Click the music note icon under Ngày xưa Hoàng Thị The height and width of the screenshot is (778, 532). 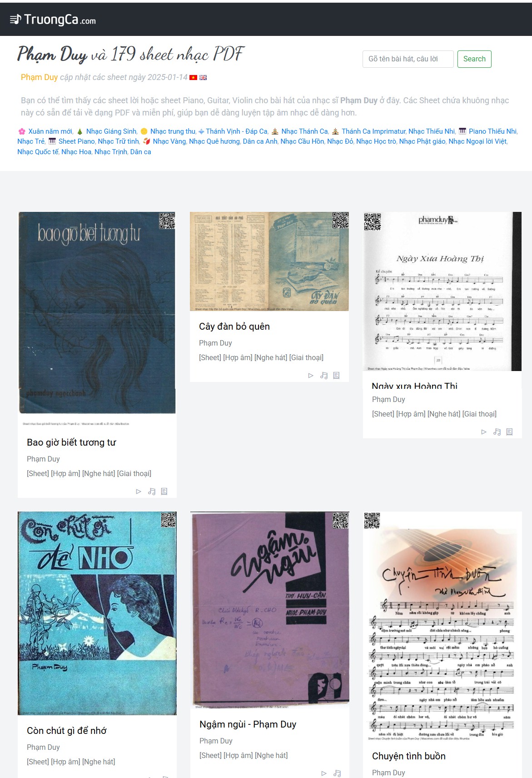coord(497,432)
